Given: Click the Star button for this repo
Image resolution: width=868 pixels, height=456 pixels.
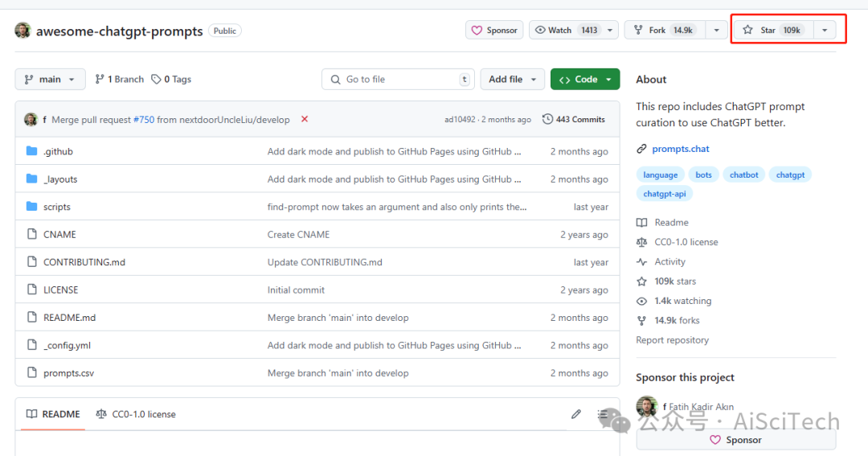Looking at the screenshot, I should coord(770,31).
